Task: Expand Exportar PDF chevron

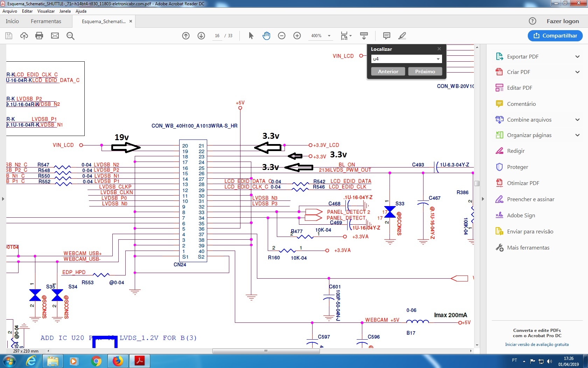Action: (x=577, y=56)
